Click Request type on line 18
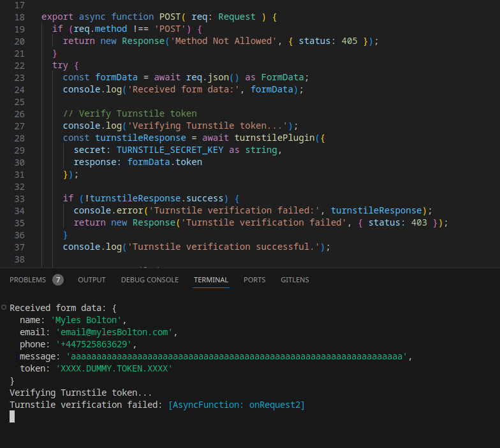This screenshot has width=500, height=448. pos(237,17)
